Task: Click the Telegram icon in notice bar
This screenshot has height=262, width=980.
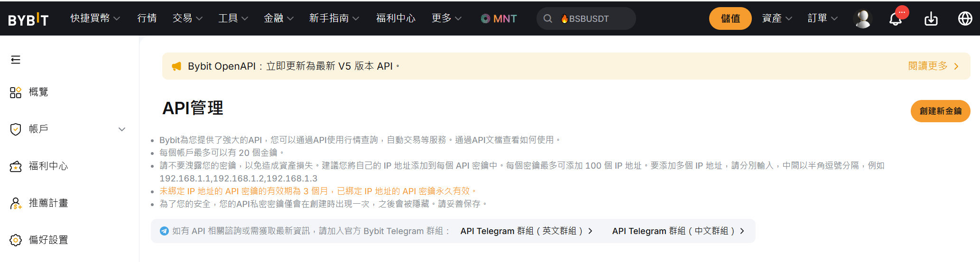Action: pyautogui.click(x=164, y=231)
